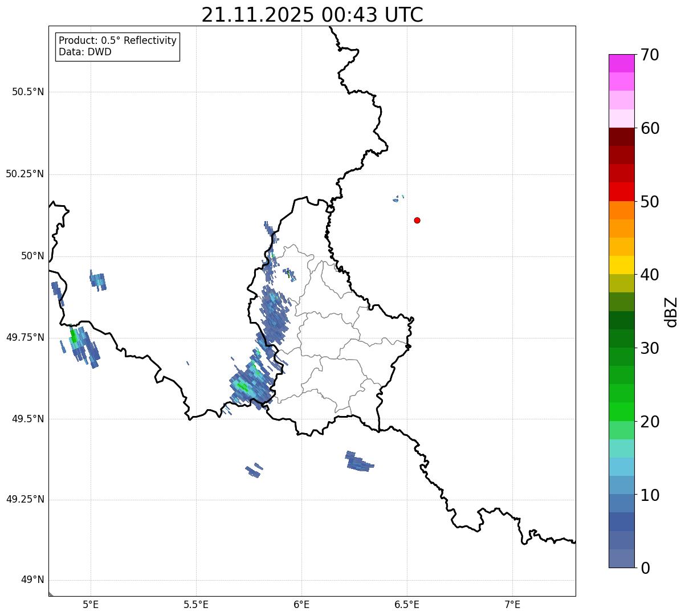Click the dBZ colorbar axis label
The image size is (685, 616).
click(671, 312)
